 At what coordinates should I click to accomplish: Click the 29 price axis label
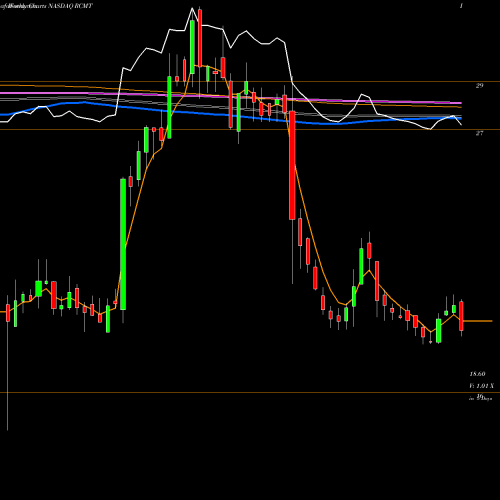(479, 86)
